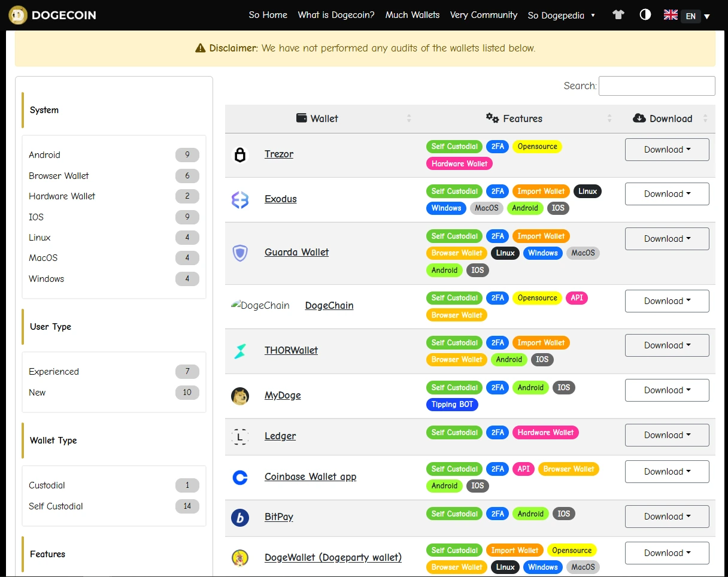Click the Dogecoin logo icon in the navbar
The image size is (728, 577).
(x=17, y=15)
